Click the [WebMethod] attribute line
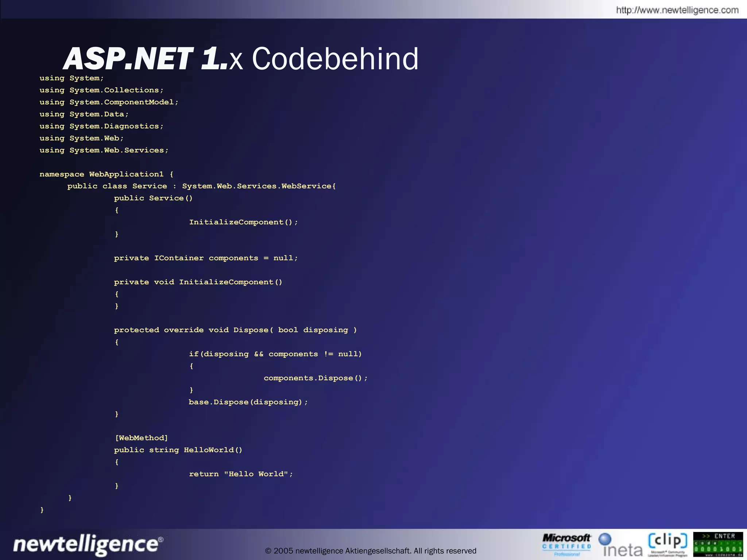Viewport: 747px width, 560px height. coord(141,438)
